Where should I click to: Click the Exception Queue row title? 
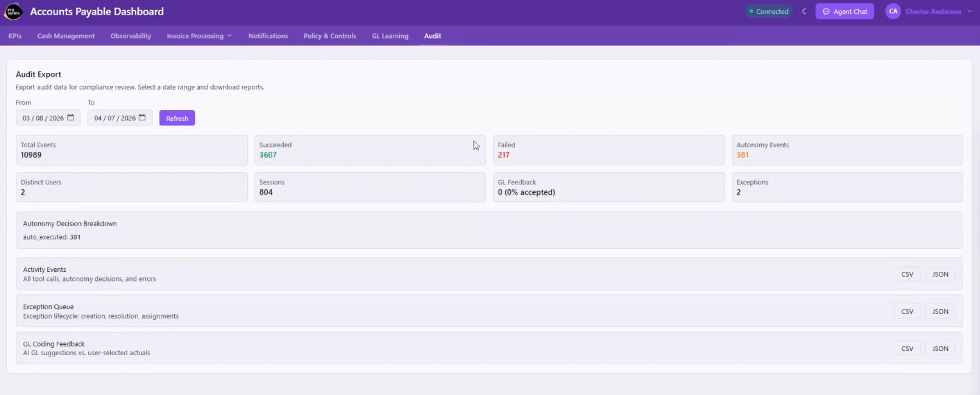tap(48, 307)
